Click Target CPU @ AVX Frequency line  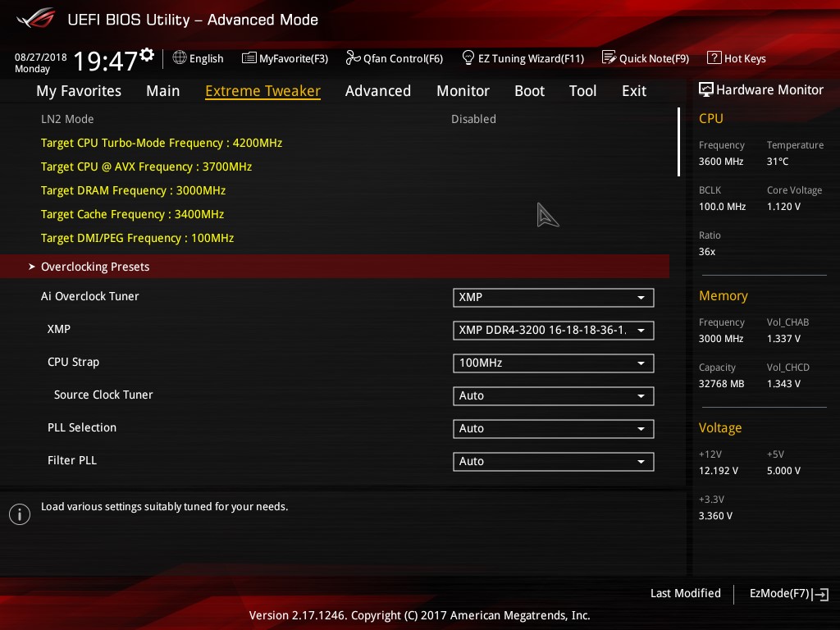pos(146,167)
